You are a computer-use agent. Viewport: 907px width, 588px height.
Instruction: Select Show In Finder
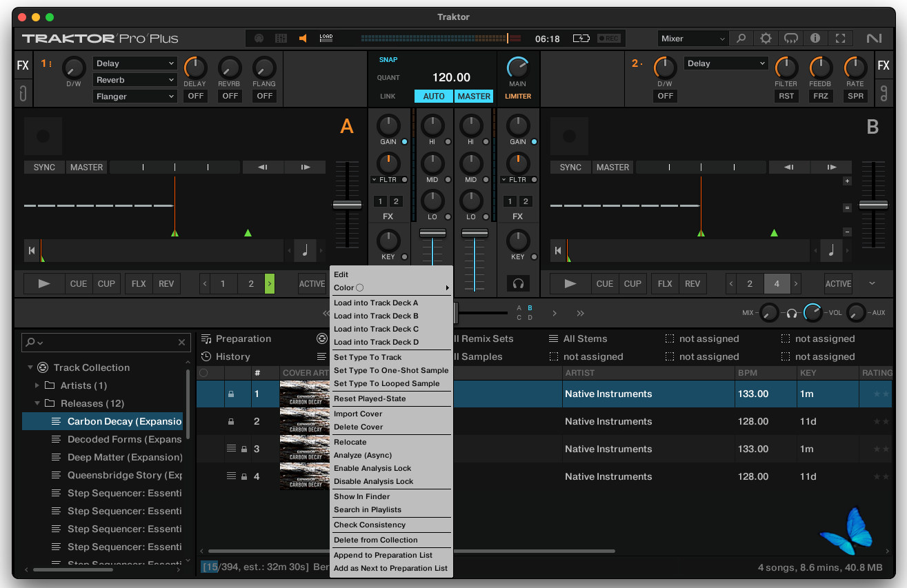(391, 496)
